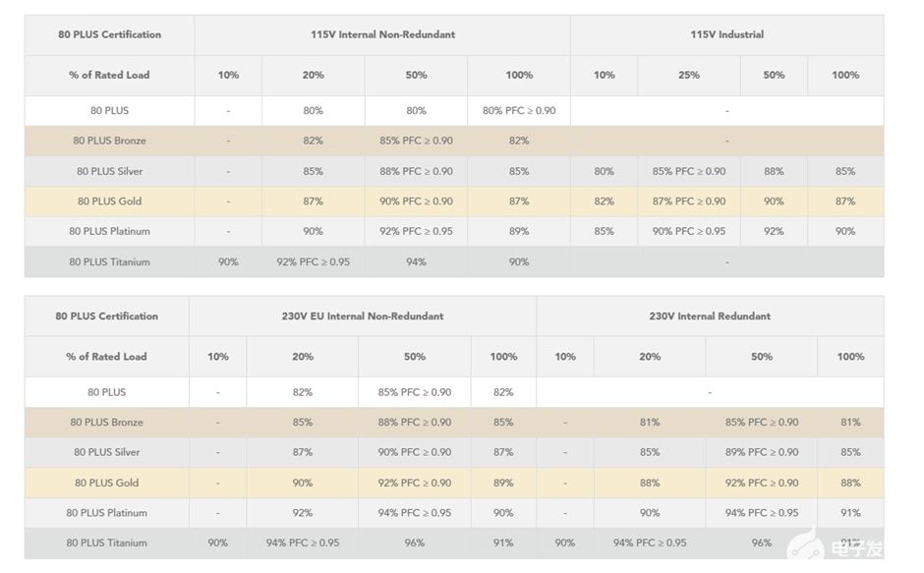Click the "81%" Bronze cell under 20% load
This screenshot has height=573, width=924.
(x=650, y=423)
